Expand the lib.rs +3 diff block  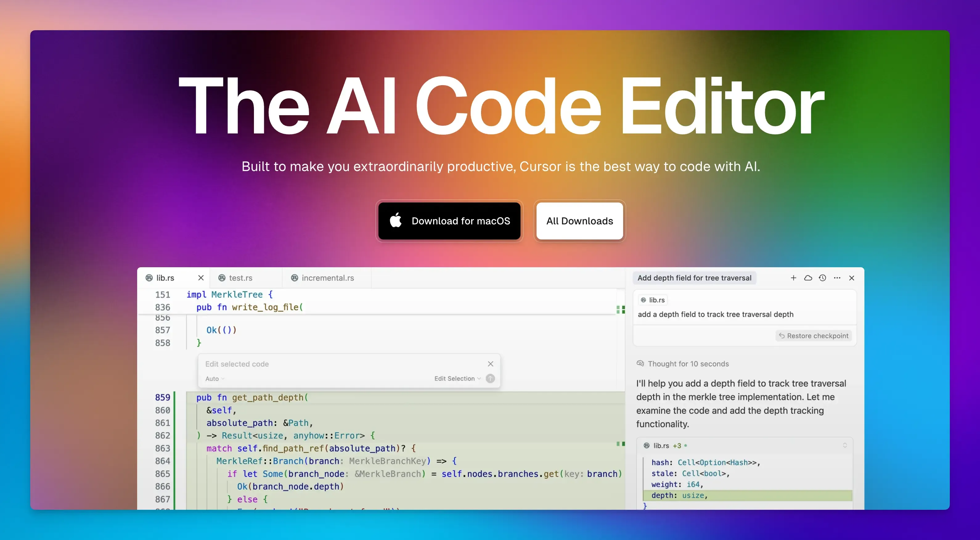click(x=845, y=445)
